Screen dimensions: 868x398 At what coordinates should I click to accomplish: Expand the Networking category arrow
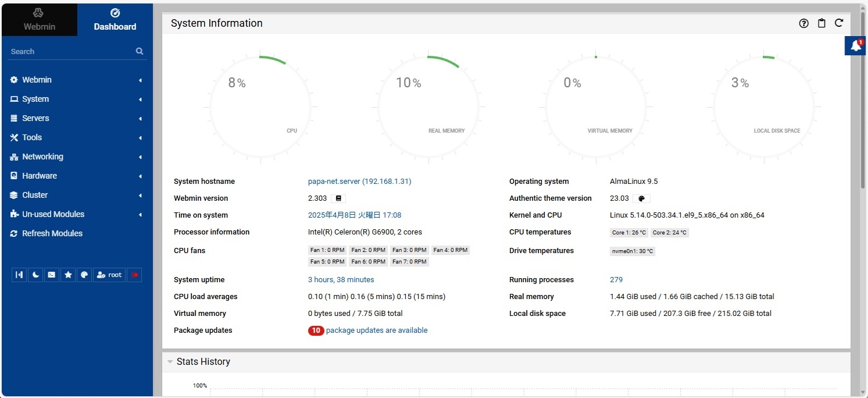[x=140, y=157]
